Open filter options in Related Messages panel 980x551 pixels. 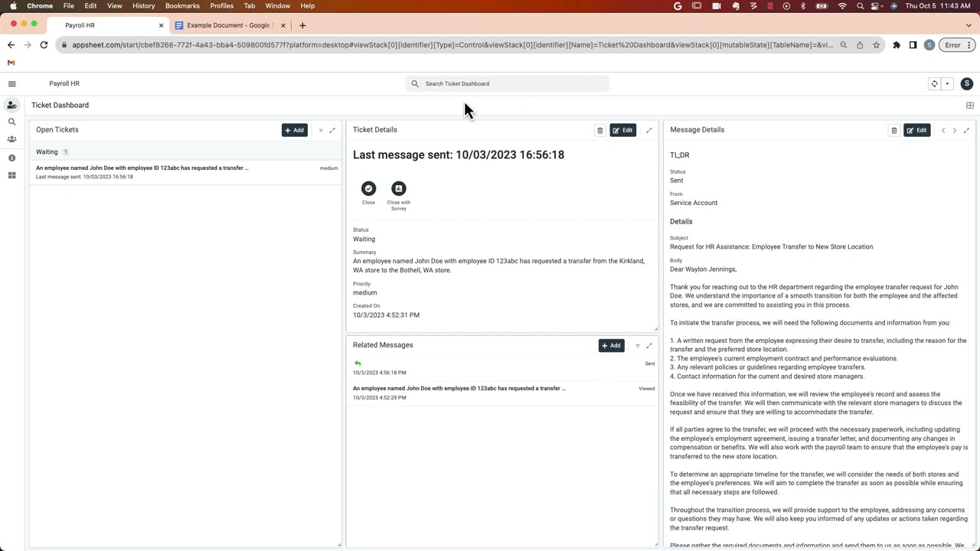point(638,345)
